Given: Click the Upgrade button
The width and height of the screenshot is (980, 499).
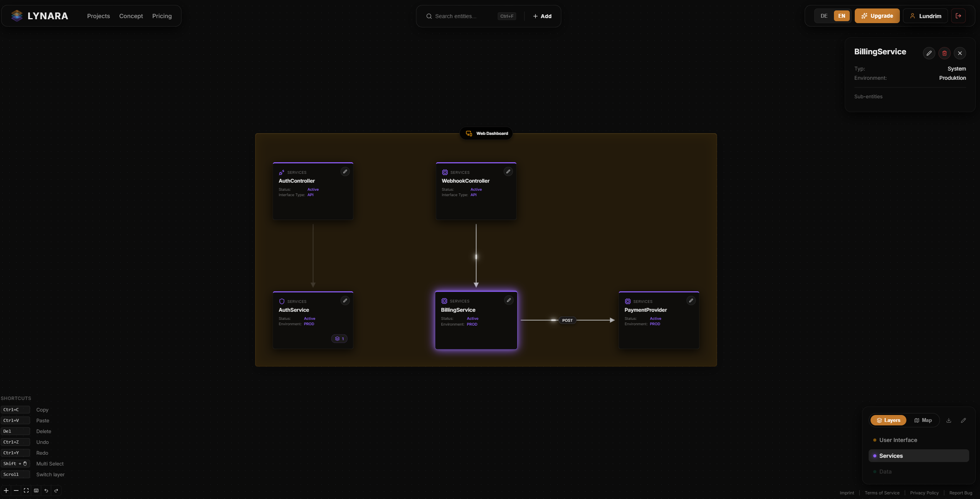Looking at the screenshot, I should pyautogui.click(x=877, y=16).
